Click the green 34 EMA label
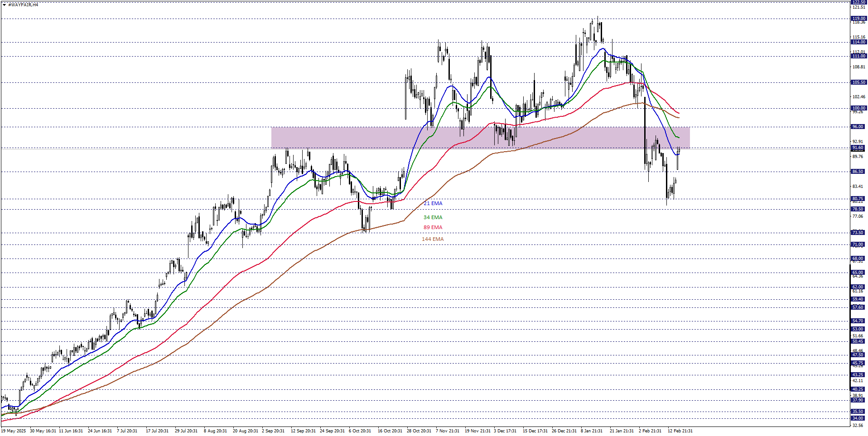The height and width of the screenshot is (436, 868). pyautogui.click(x=433, y=218)
